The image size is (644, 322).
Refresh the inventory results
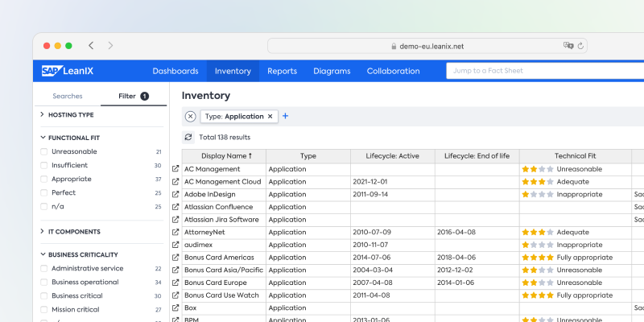[x=188, y=137]
